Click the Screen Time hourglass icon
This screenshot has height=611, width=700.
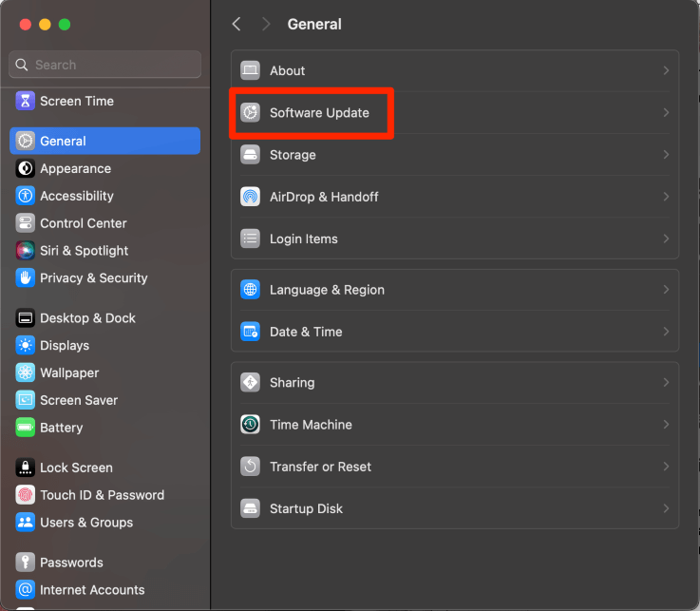pos(26,101)
